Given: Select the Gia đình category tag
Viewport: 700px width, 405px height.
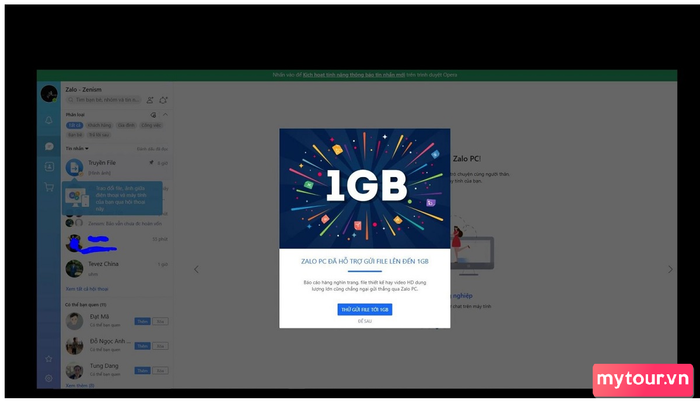Looking at the screenshot, I should coord(126,125).
